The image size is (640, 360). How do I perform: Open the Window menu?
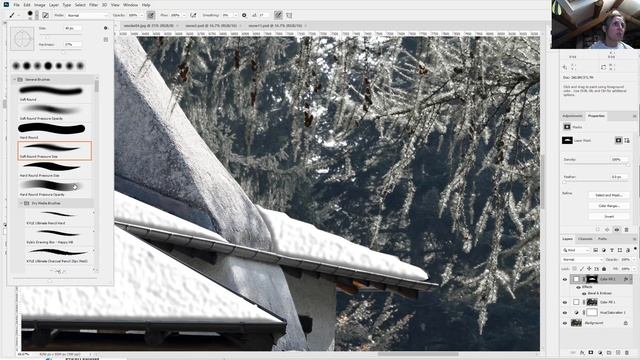pyautogui.click(x=130, y=5)
